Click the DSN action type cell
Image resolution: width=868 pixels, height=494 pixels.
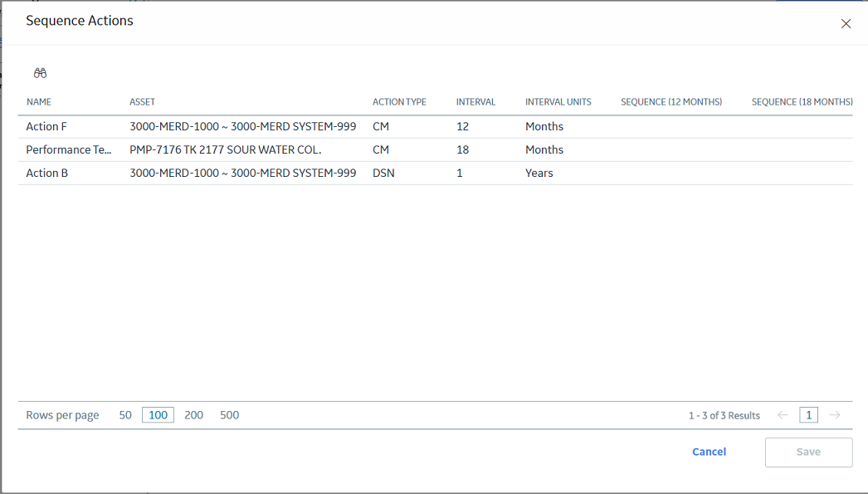(x=383, y=174)
